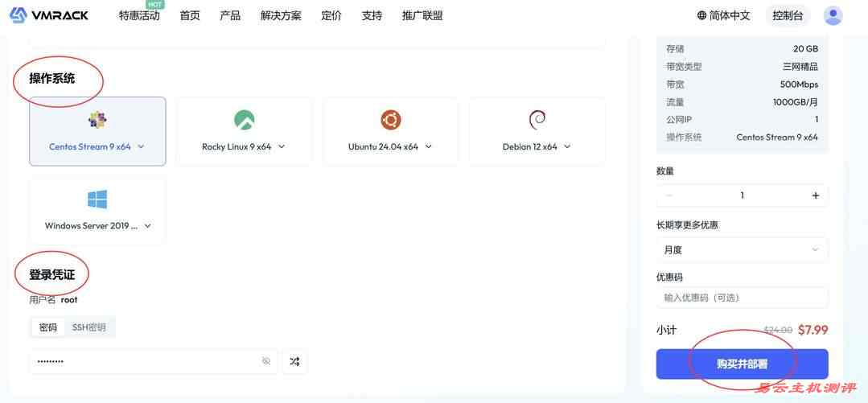Switch to the 密码 credential tab
The image size is (868, 403).
click(48, 327)
